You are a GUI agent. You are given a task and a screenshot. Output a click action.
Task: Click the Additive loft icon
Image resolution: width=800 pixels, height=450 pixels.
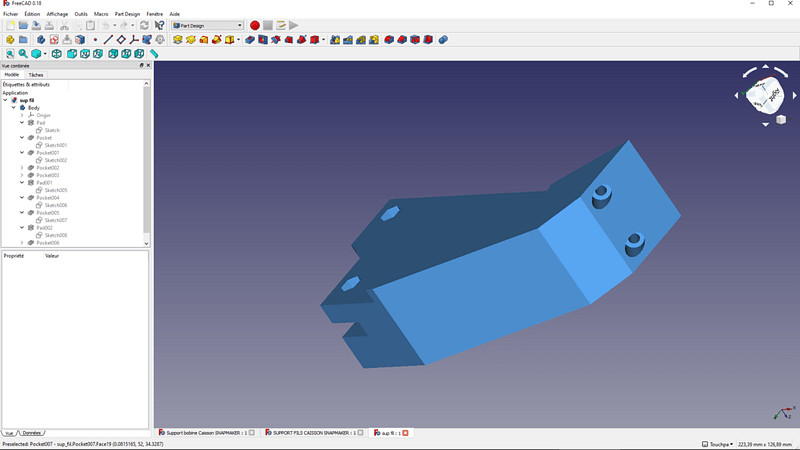click(x=204, y=40)
